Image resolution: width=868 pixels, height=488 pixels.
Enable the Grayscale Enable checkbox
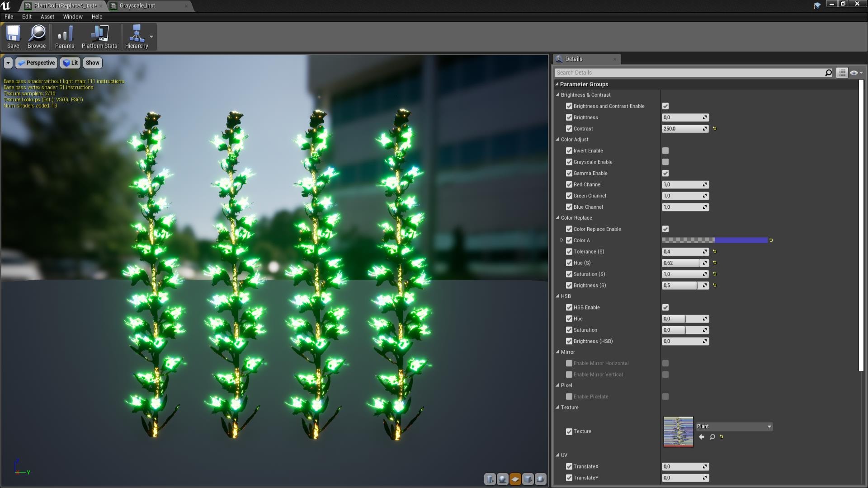point(665,162)
